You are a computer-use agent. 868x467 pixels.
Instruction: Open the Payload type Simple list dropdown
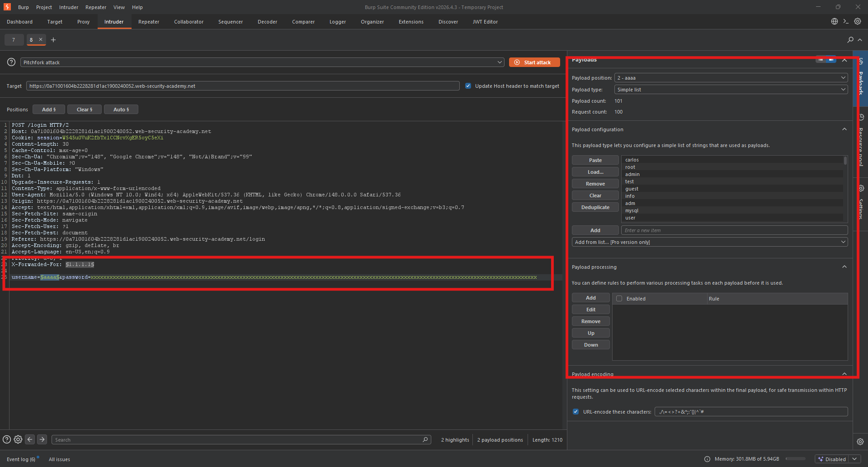pos(731,90)
